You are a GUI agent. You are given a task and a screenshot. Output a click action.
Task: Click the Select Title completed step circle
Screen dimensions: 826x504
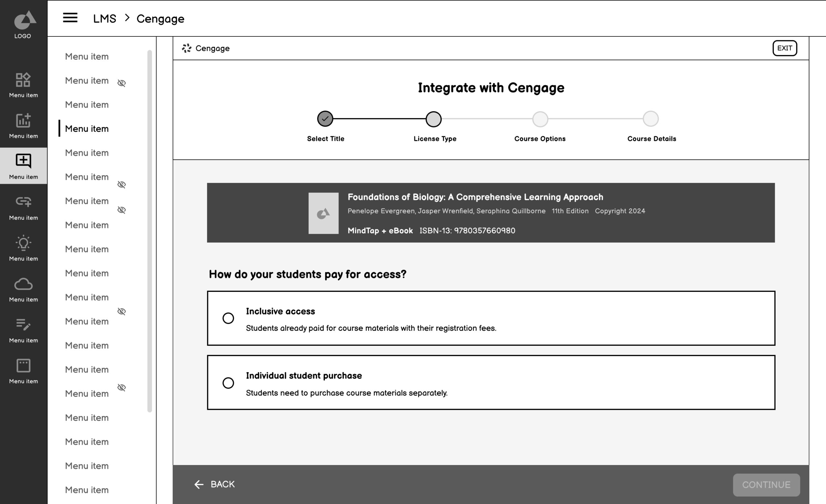325,119
